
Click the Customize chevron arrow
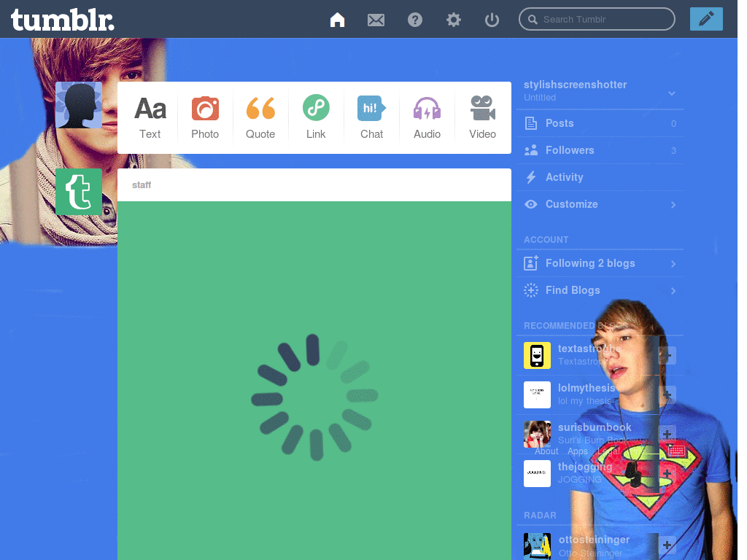point(673,205)
